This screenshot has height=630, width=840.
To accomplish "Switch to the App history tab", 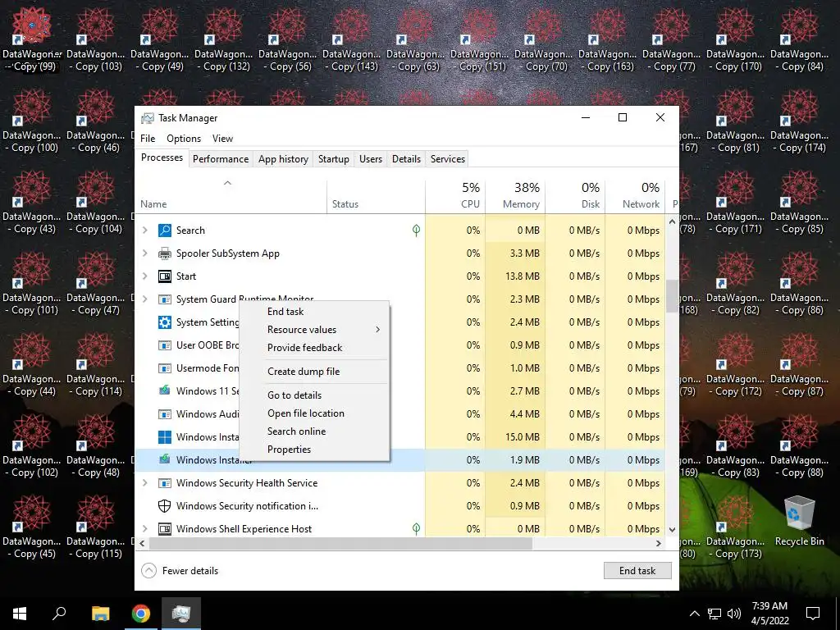I will [283, 159].
